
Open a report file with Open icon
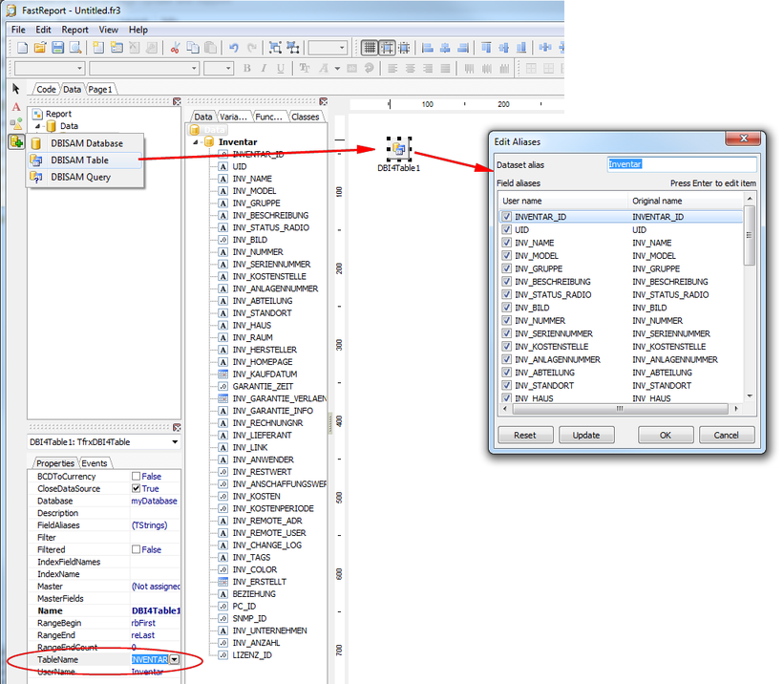click(40, 48)
